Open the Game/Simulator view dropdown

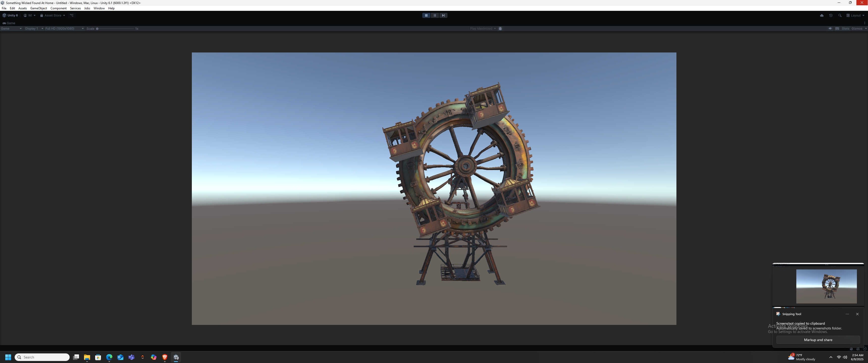[x=11, y=29]
